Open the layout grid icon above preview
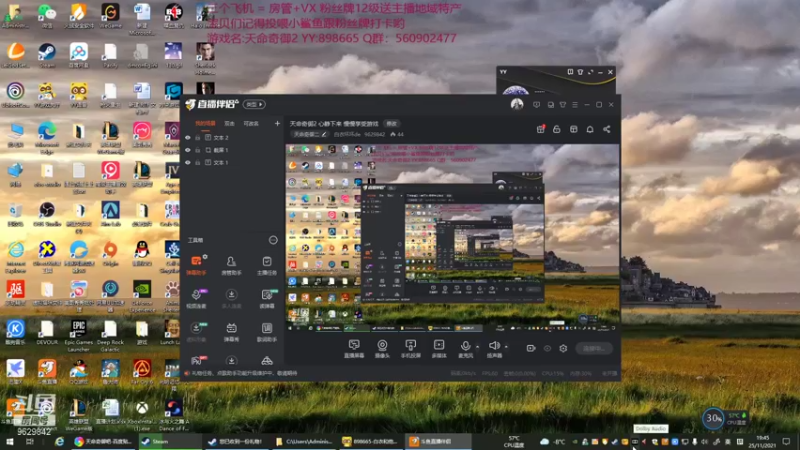 pyautogui.click(x=573, y=129)
